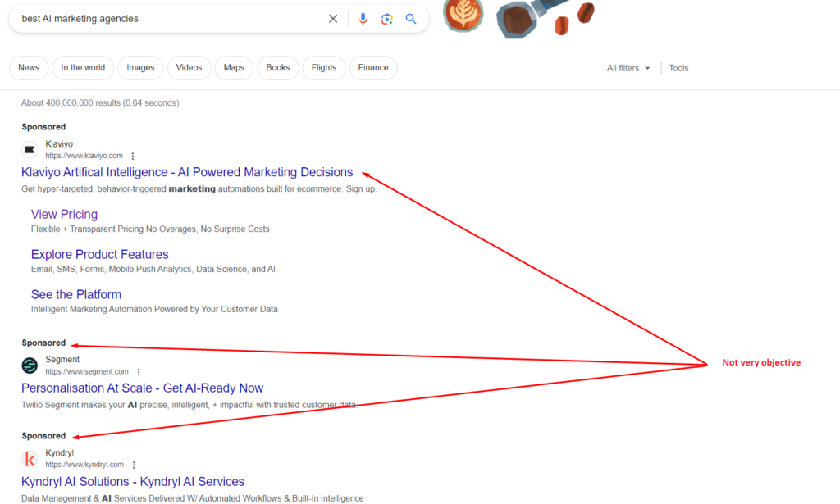The height and width of the screenshot is (504, 840).
Task: Click the 'Twilio Segment makes your AI' description
Action: 189,405
